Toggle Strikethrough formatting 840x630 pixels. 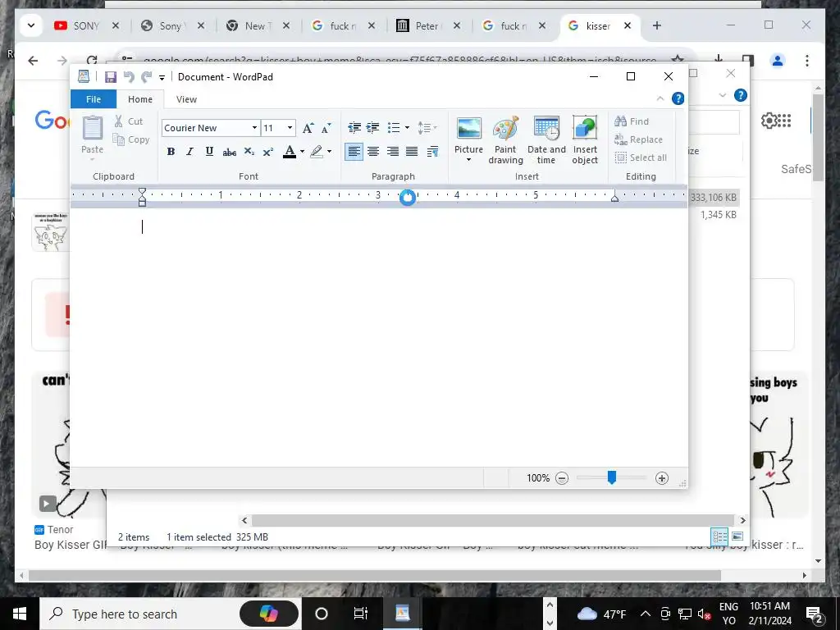click(230, 152)
